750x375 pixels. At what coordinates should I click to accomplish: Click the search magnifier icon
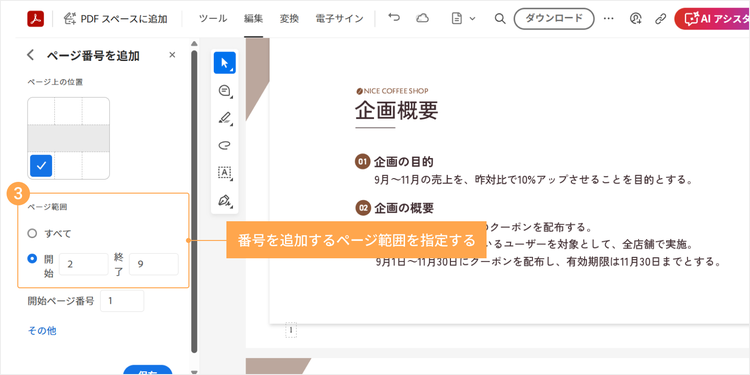[x=499, y=19]
